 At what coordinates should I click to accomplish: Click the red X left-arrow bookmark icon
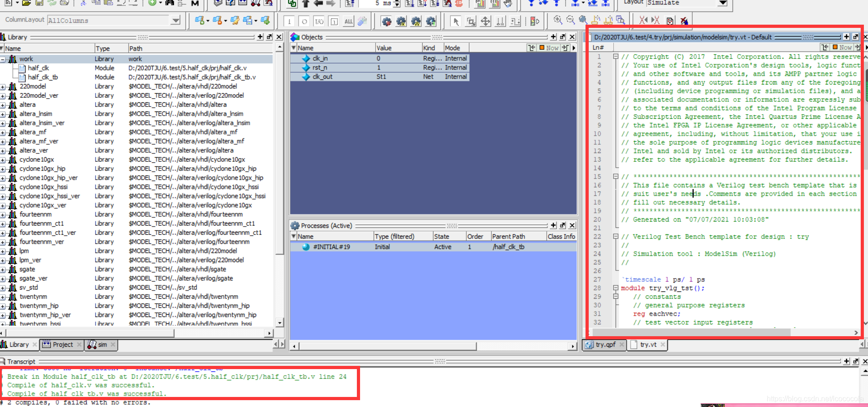point(643,20)
